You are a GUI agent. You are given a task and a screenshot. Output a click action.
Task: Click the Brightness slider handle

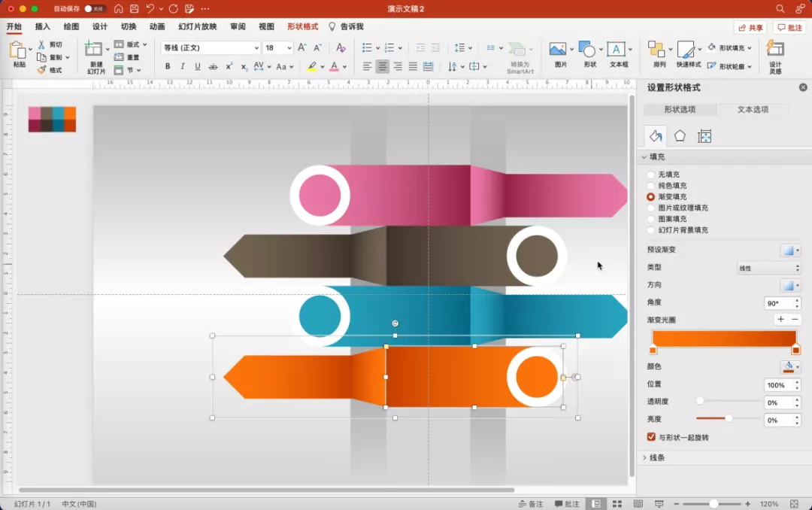tap(729, 418)
